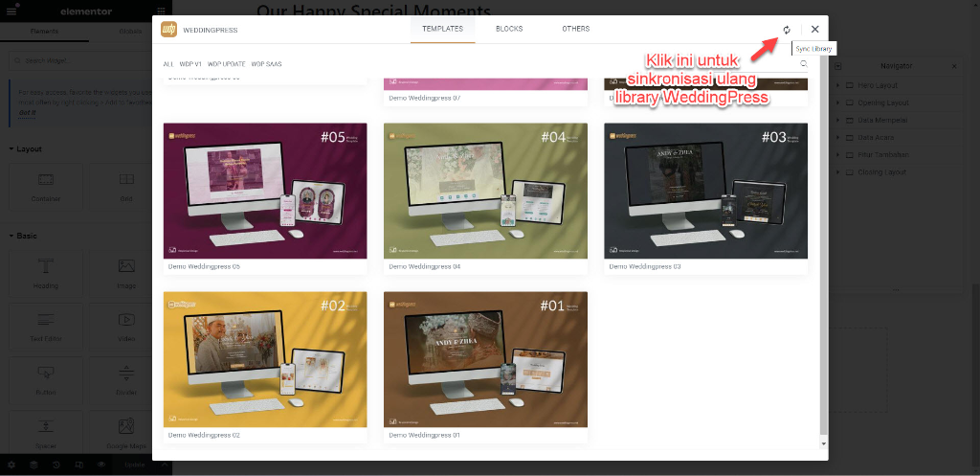This screenshot has height=476, width=980.
Task: Click the 'Demo Weddingpress 03' caption text
Action: click(645, 266)
